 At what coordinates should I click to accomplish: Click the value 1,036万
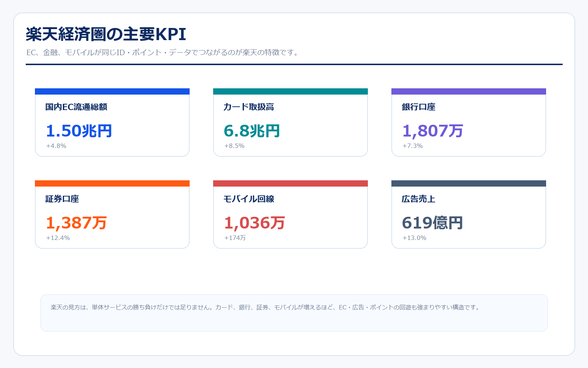click(x=255, y=223)
